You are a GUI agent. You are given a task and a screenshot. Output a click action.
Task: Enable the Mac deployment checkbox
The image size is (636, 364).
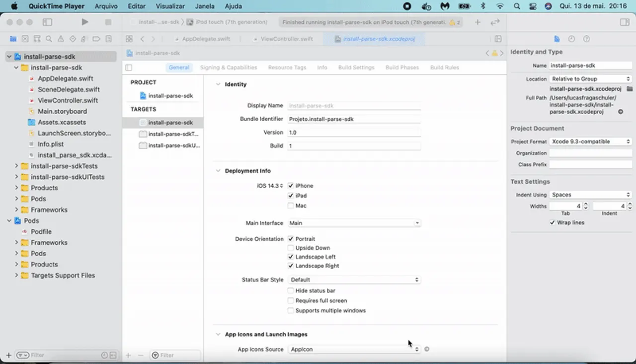click(x=291, y=206)
